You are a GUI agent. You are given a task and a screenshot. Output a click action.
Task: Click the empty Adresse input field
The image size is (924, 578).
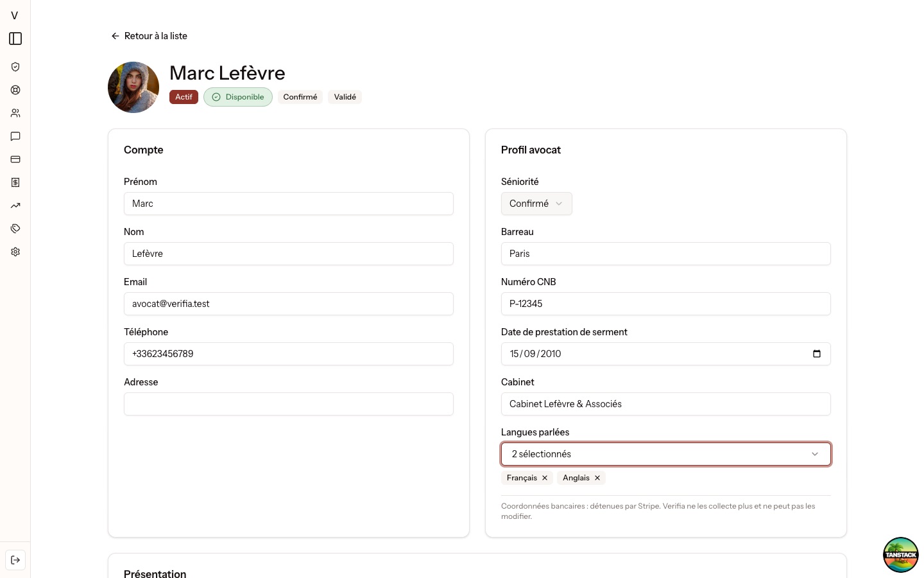coord(289,404)
